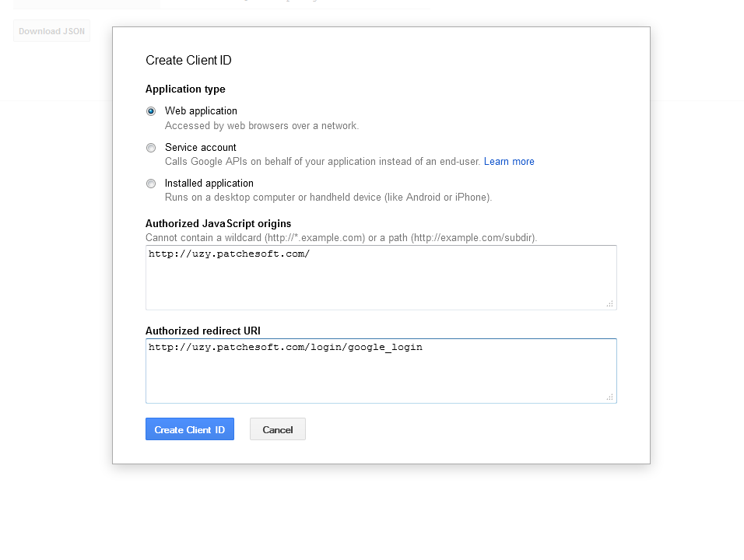Click the "Accessed by web browsers" description text

point(261,126)
